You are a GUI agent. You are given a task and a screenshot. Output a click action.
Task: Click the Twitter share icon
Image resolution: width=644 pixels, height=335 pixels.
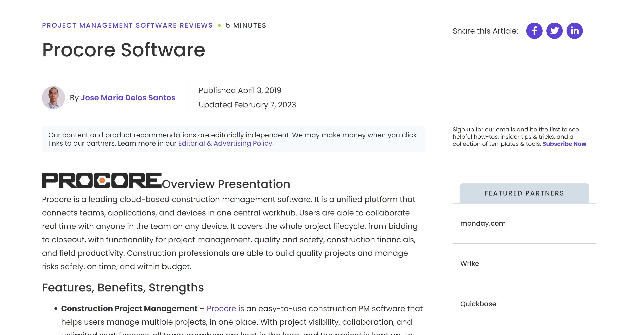tap(554, 30)
